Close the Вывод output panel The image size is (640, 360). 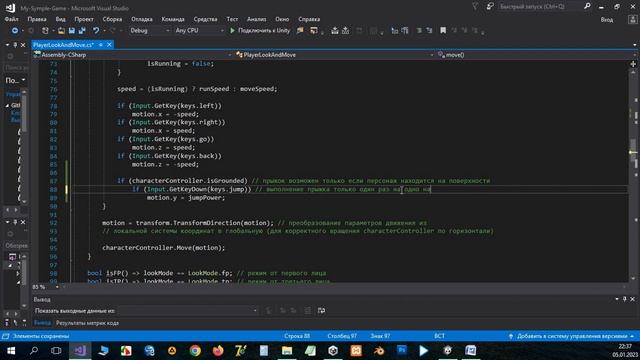(x=632, y=299)
